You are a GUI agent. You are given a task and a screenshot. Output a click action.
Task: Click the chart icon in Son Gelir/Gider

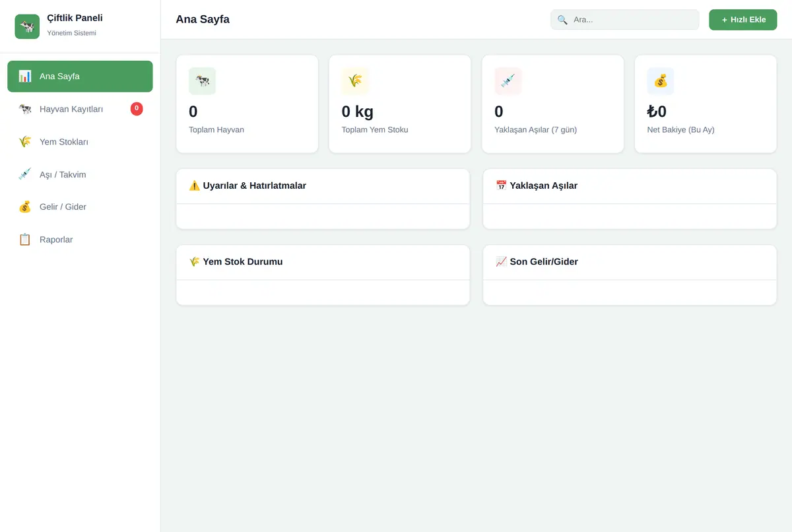click(502, 261)
